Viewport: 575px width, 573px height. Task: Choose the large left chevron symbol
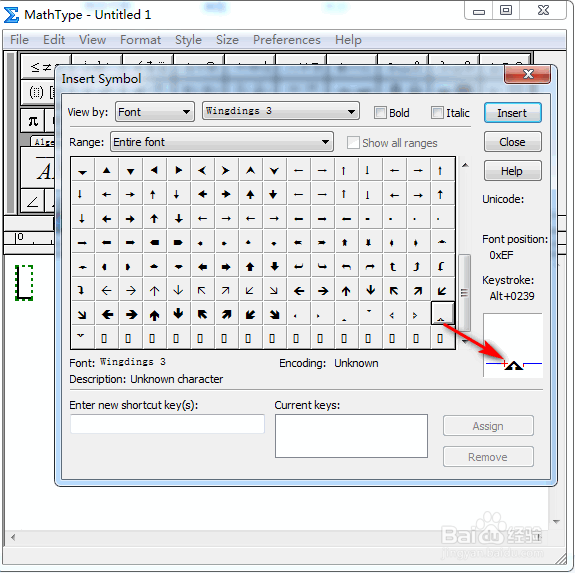[x=202, y=170]
